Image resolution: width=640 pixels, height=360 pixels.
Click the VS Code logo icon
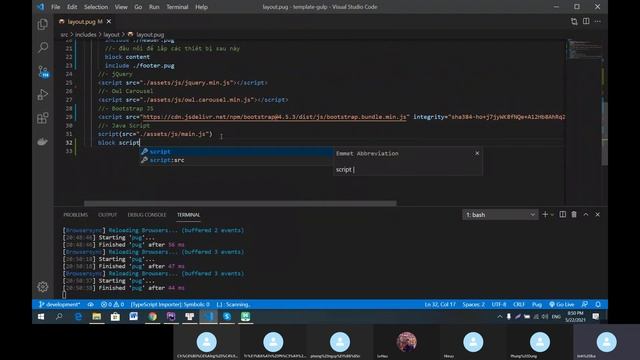[x=40, y=7]
